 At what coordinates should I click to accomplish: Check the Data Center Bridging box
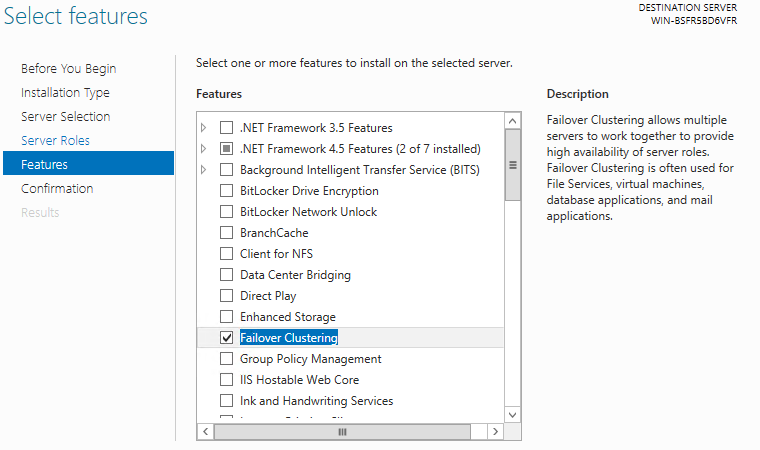[x=226, y=275]
